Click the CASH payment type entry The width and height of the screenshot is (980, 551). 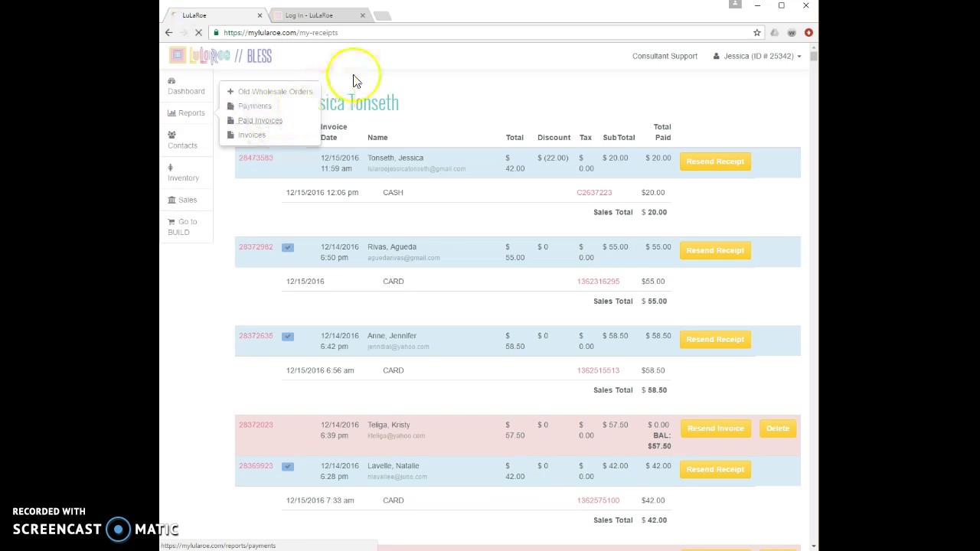pos(393,193)
